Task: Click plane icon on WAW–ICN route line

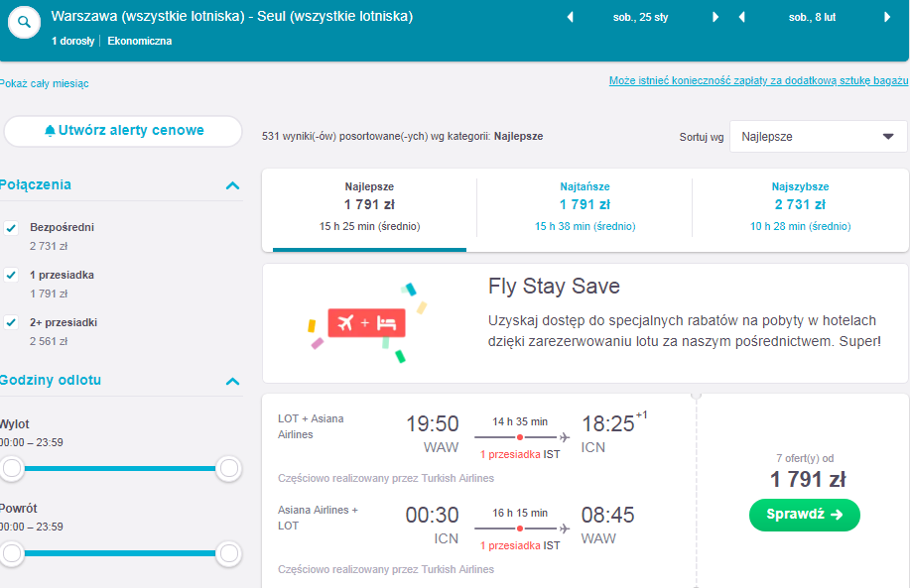Action: click(564, 437)
